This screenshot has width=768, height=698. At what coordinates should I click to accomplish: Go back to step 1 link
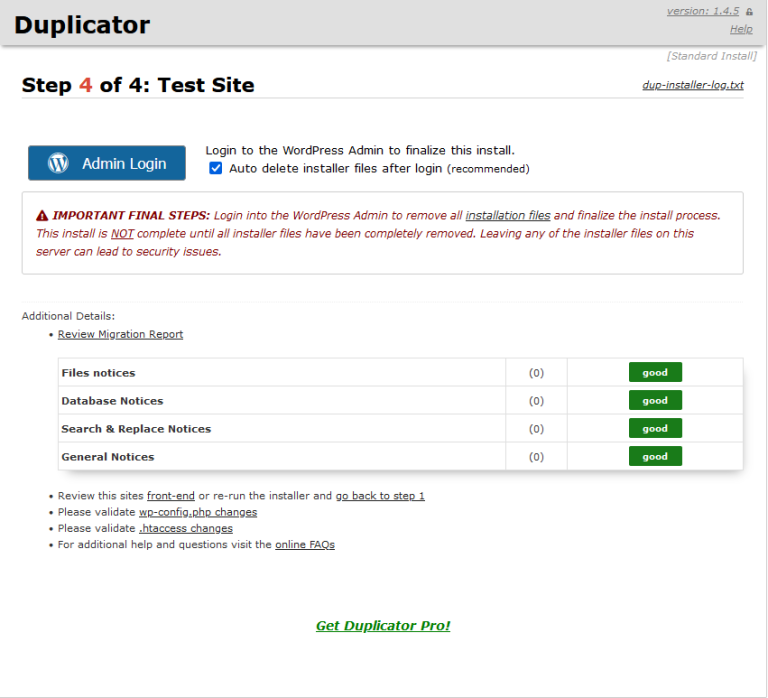tap(380, 496)
